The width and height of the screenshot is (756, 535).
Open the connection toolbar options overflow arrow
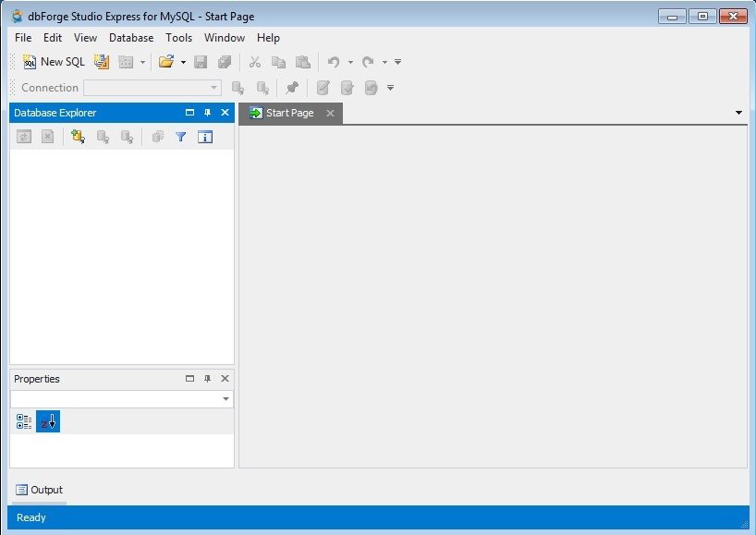pyautogui.click(x=391, y=88)
